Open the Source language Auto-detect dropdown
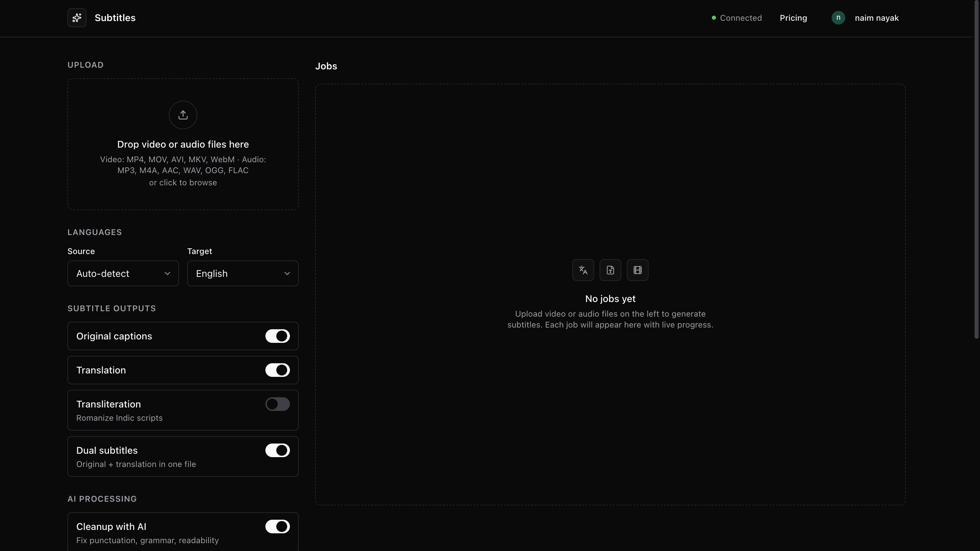Image resolution: width=980 pixels, height=551 pixels. pos(123,273)
